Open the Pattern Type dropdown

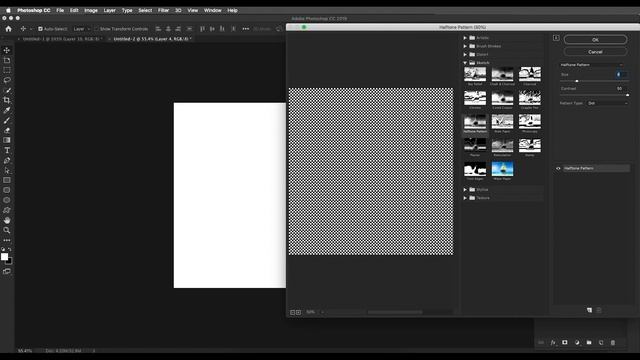[x=607, y=103]
